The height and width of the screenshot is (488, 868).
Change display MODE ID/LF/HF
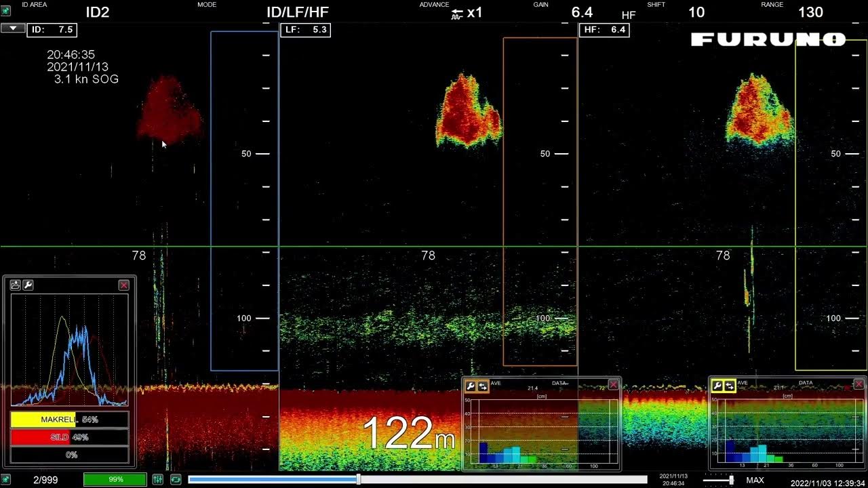[298, 12]
